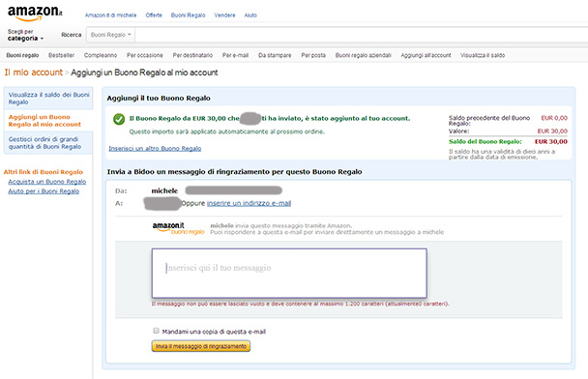
Task: Click the main search input field
Action: tap(361, 35)
